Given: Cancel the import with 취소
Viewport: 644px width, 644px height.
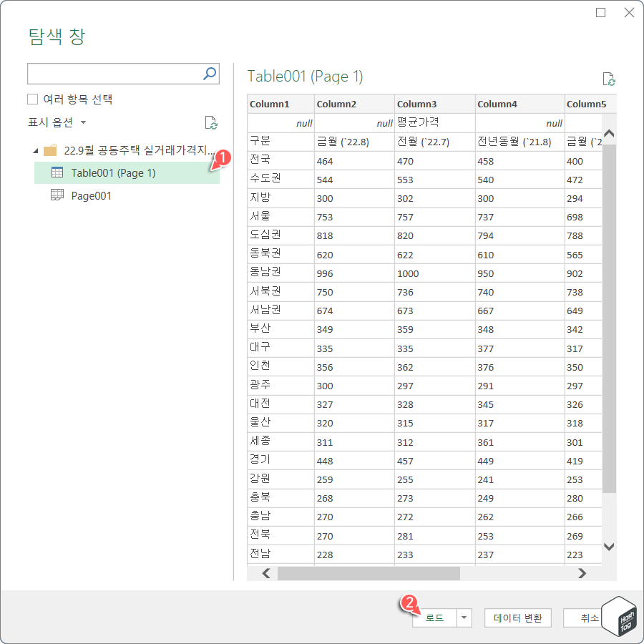Looking at the screenshot, I should coord(590,618).
